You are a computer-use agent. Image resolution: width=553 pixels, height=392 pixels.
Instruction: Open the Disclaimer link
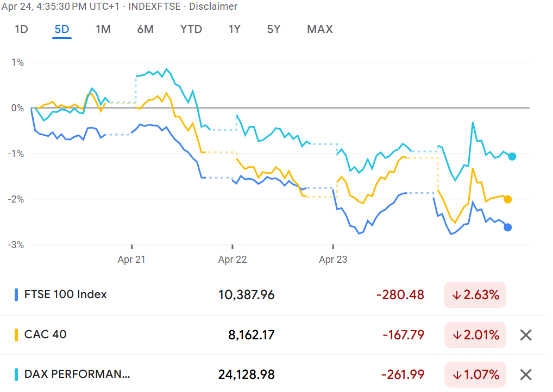click(213, 7)
